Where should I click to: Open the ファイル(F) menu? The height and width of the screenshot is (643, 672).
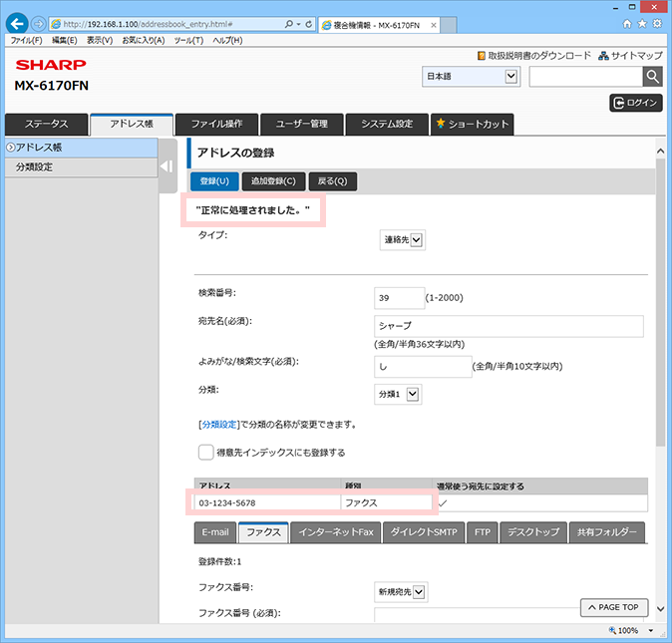pos(26,40)
